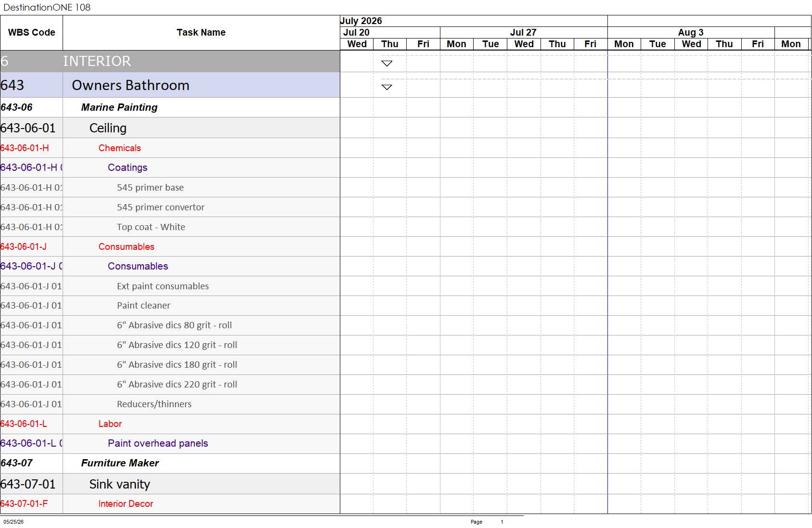
Task: Click the Aug 3 week header
Action: [691, 32]
